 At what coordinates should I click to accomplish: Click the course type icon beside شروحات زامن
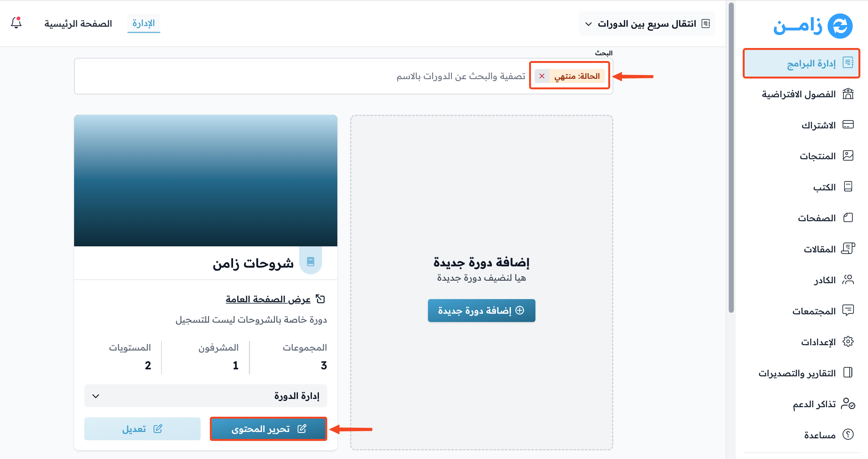(x=311, y=261)
